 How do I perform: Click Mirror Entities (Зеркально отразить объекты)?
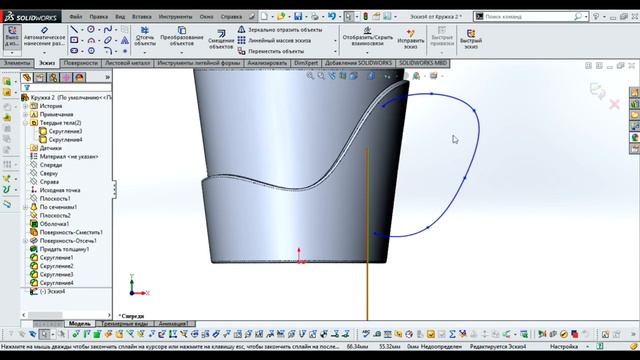pos(280,30)
